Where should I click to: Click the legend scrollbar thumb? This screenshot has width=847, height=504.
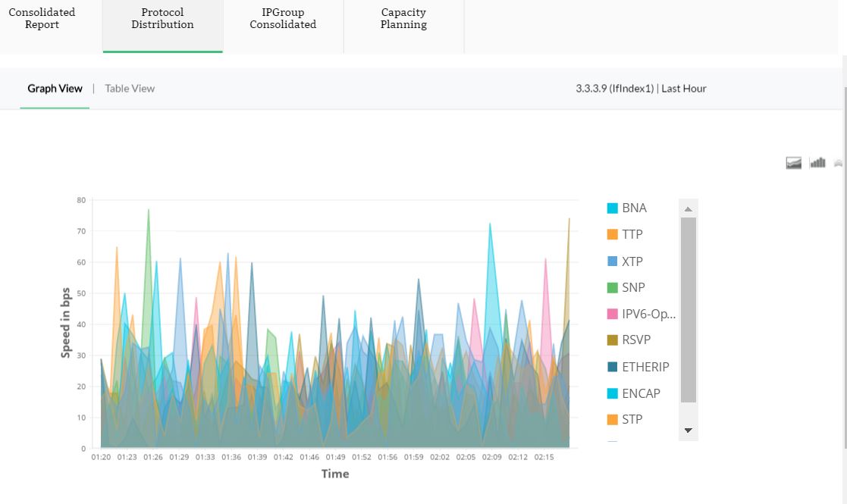tap(688, 309)
